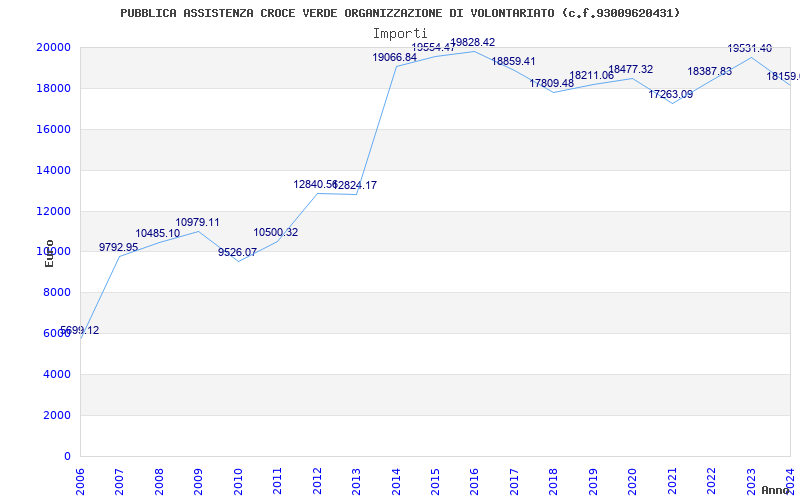This screenshot has width=800, height=500.
Task: Click y-axis value 4000
Action: coord(57,374)
